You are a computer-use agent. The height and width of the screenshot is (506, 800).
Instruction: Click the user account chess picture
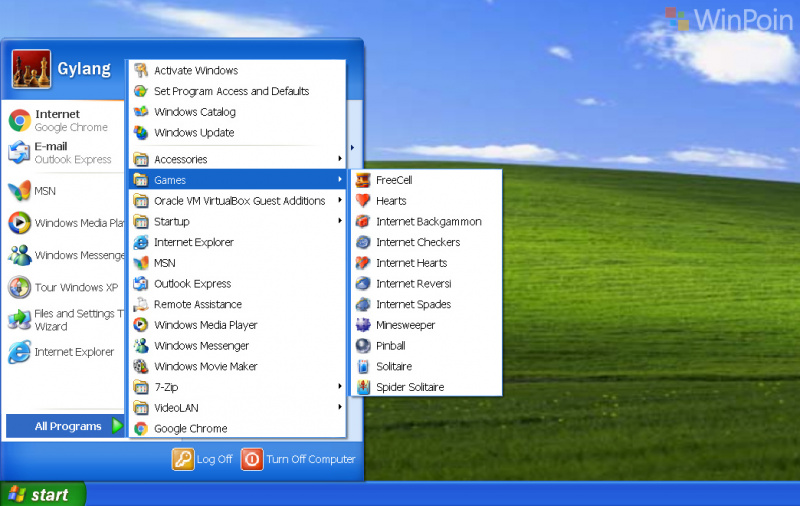pos(31,69)
